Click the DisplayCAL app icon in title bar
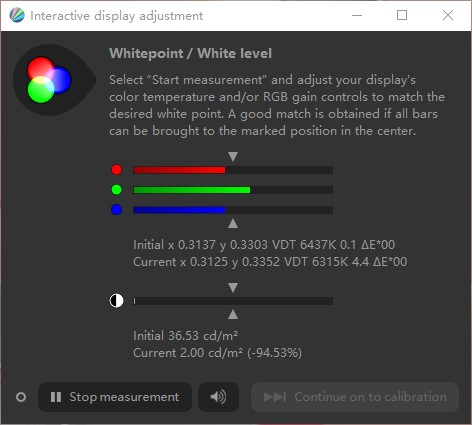The image size is (472, 425). click(x=17, y=15)
